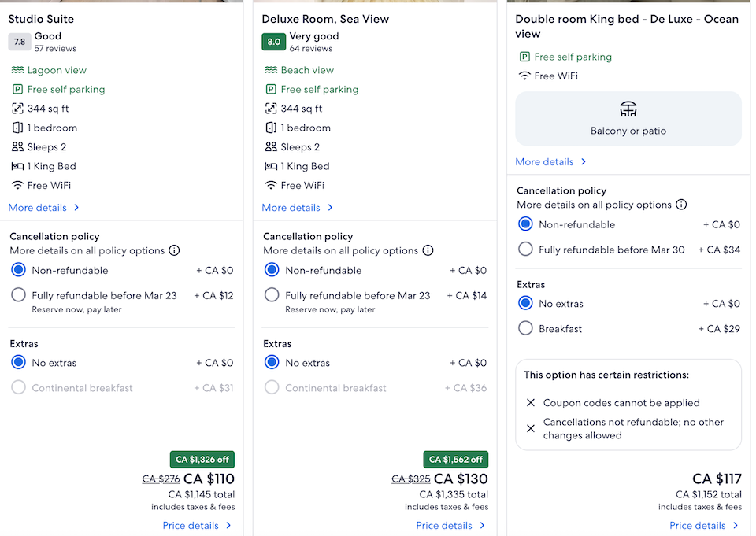Click info icon beside Studio Suite policy options

pyautogui.click(x=174, y=250)
